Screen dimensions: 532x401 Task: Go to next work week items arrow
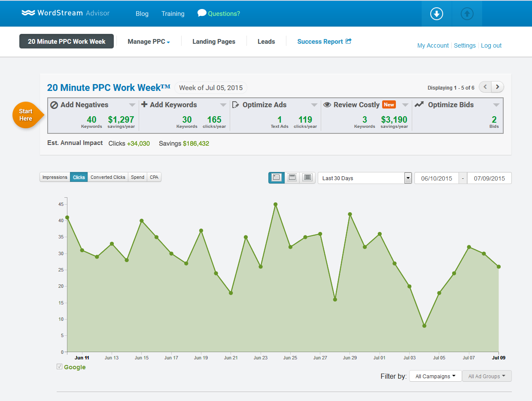(498, 87)
